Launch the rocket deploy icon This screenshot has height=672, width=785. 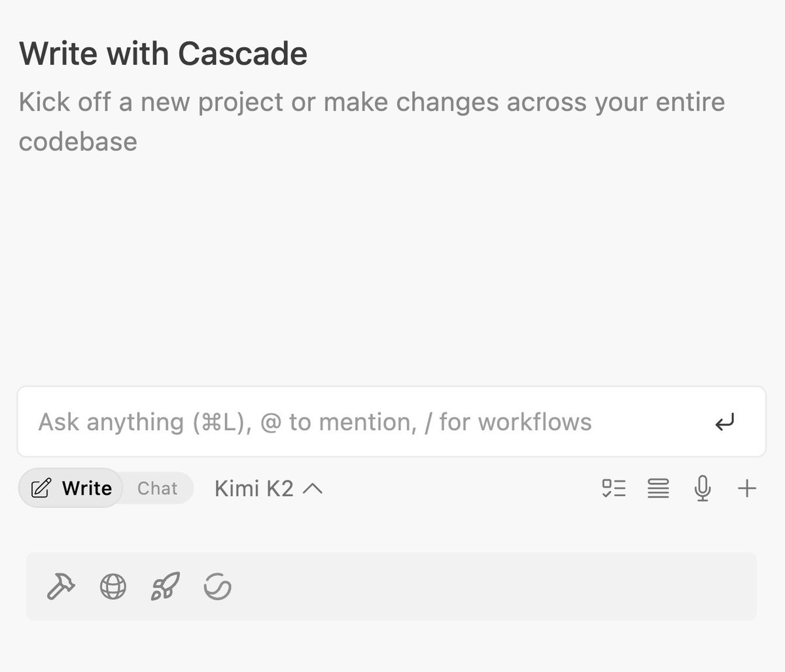click(166, 586)
